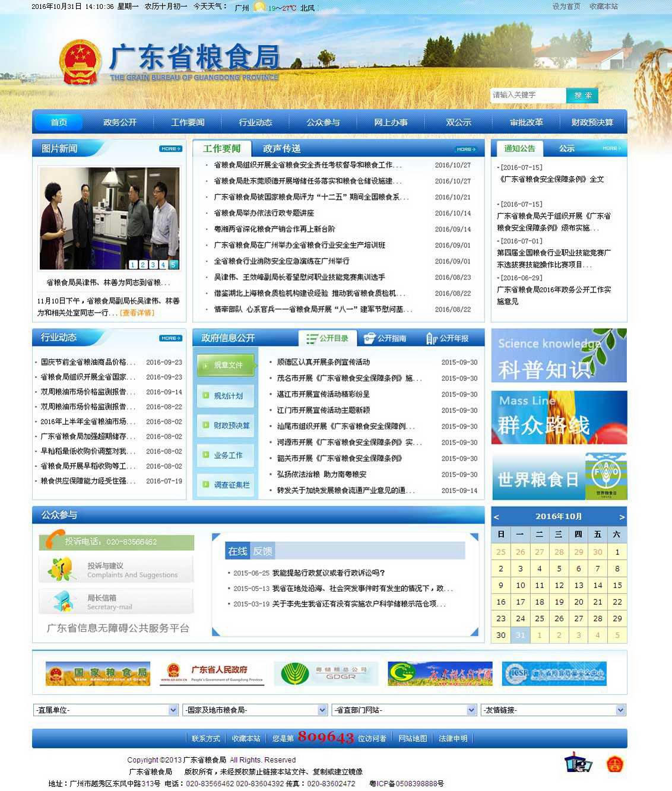The height and width of the screenshot is (791, 672).
Task: Click the GDGR 粤储粮总公司 banner logo
Action: click(x=326, y=674)
